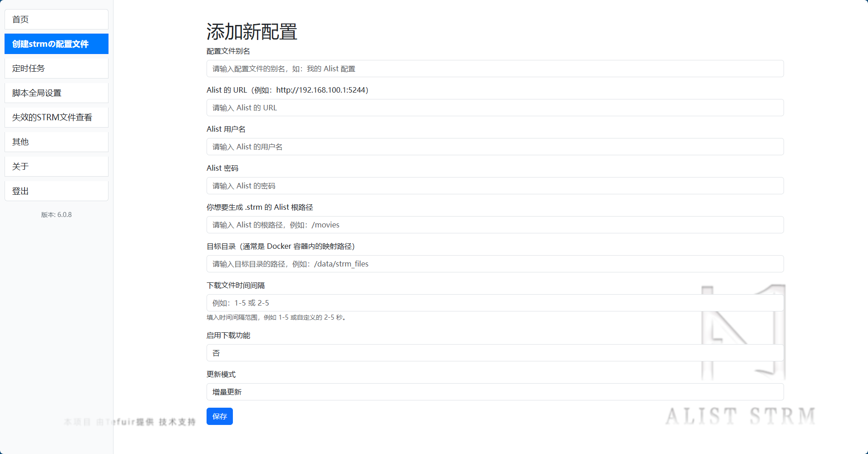Viewport: 868px width, 454px height.
Task: Focus the 配置文件别名 input field
Action: [495, 69]
